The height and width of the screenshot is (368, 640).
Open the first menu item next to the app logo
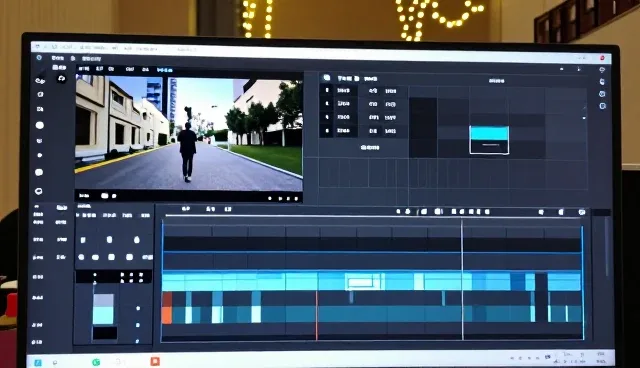(x=58, y=58)
